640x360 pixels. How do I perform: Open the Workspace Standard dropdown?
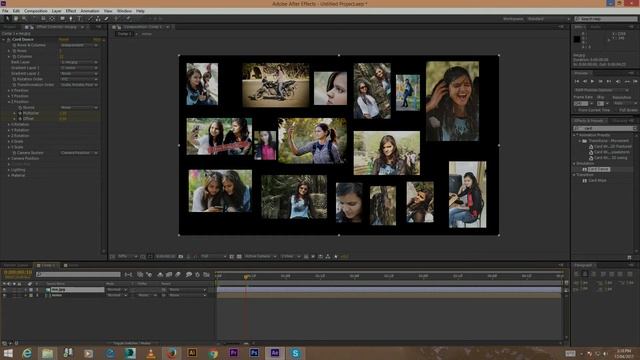548,19
